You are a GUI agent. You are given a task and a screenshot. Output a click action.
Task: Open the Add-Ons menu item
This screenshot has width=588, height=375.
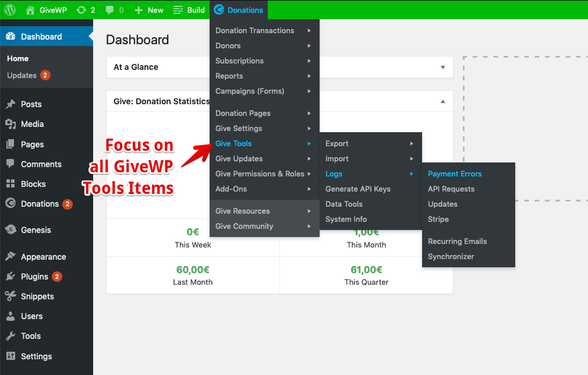click(x=264, y=189)
